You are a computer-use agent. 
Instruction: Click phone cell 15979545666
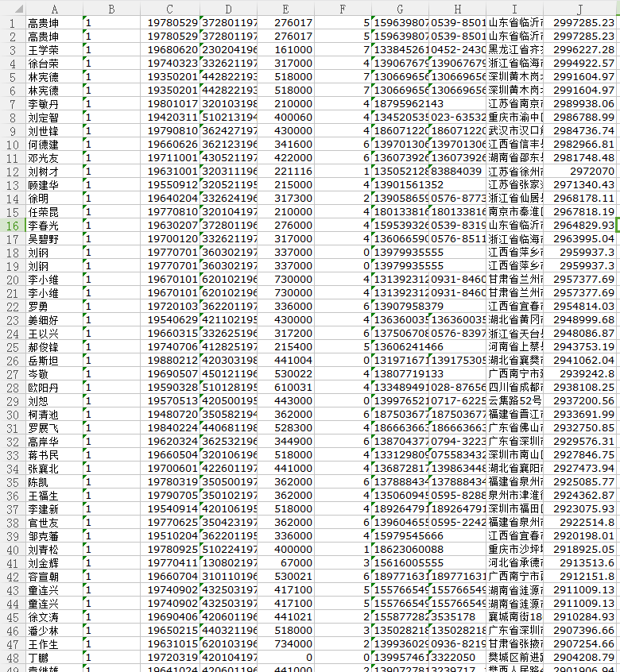400,536
